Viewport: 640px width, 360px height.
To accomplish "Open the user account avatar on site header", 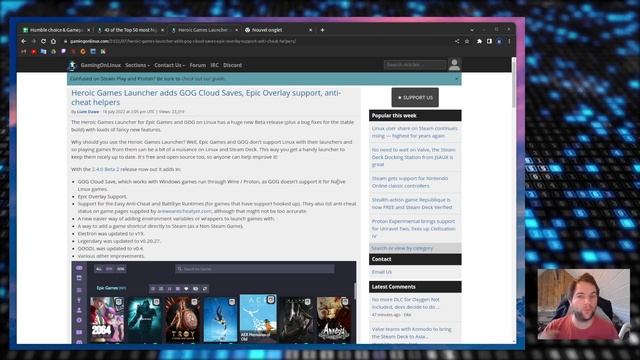I will [x=454, y=64].
